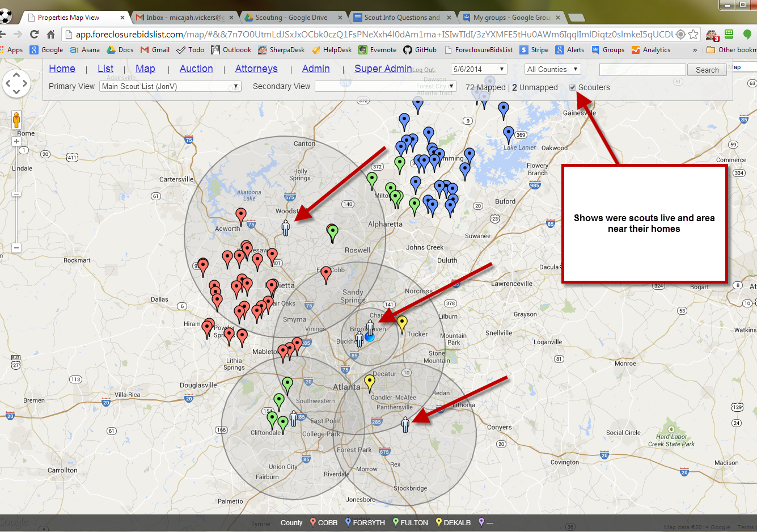Open the GitHub bookmark
Screen dimensions: 757x532
point(420,50)
